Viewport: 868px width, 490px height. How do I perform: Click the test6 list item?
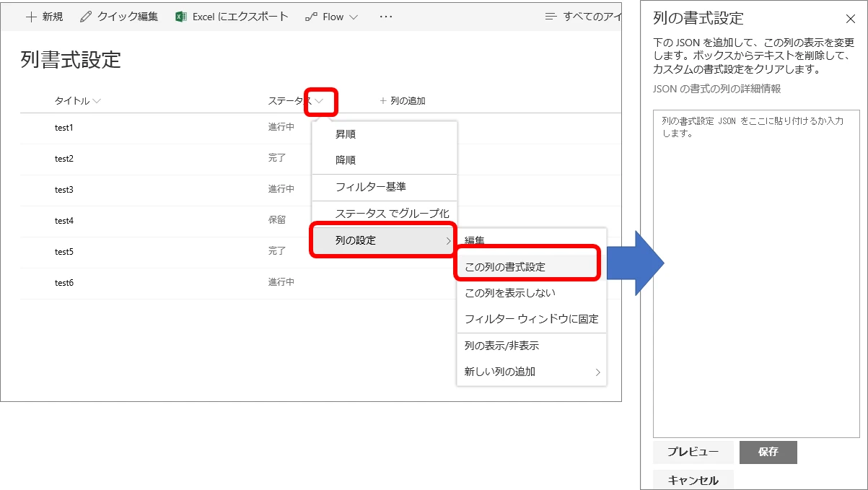(64, 283)
